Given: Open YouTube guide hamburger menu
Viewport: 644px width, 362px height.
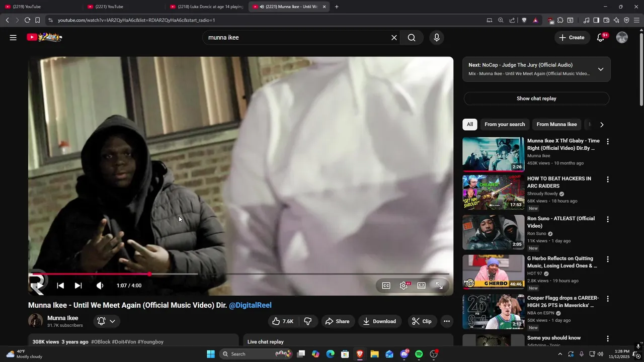Looking at the screenshot, I should (x=13, y=37).
